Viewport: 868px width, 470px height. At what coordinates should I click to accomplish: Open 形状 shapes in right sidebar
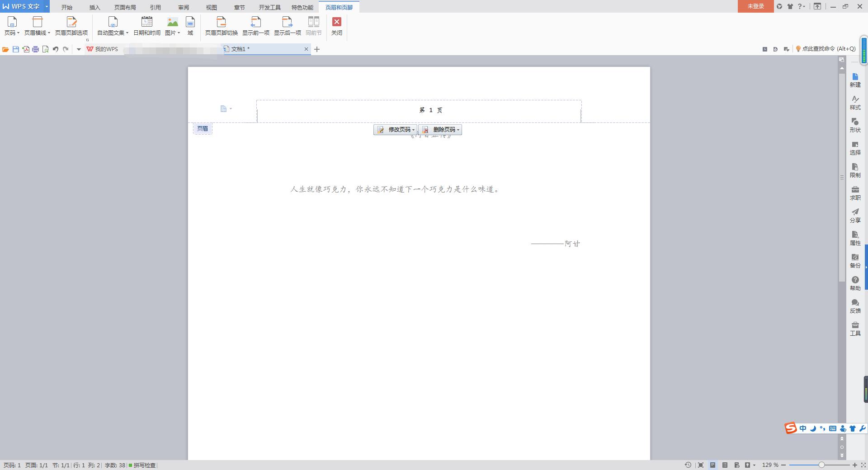[x=855, y=125]
